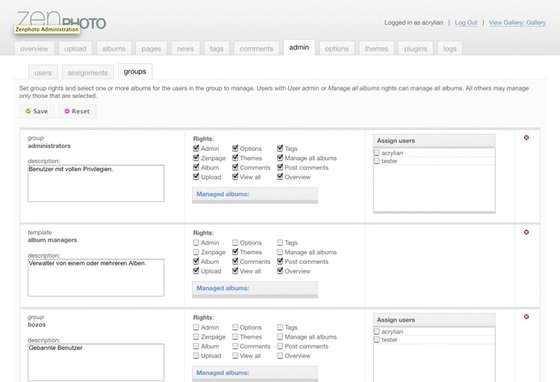Select the admin tab
Image resolution: width=560 pixels, height=382 pixels.
click(x=299, y=47)
